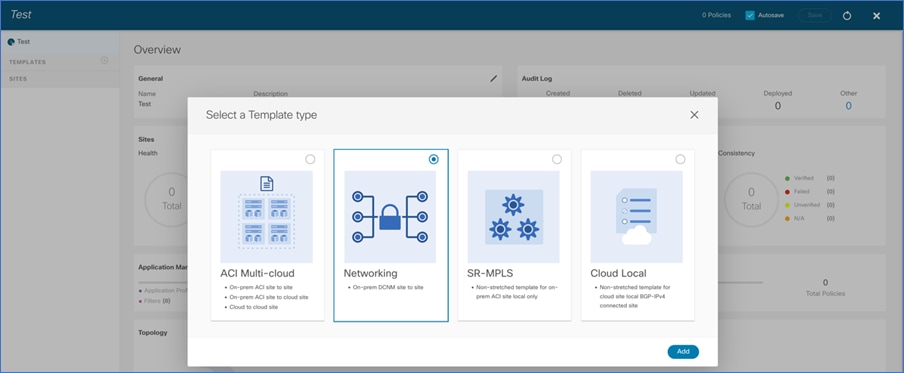Click the On-prem DCNM site to site text
This screenshot has height=373, width=904.
coord(388,287)
